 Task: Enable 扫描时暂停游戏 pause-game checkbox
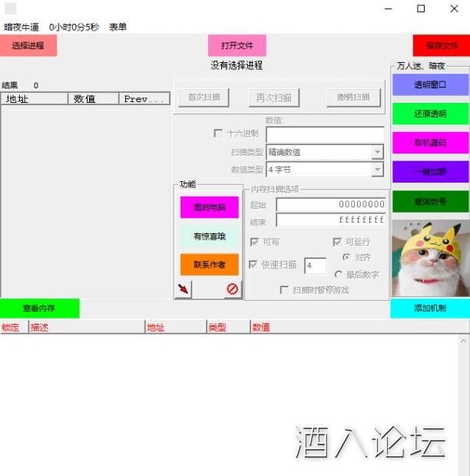point(284,289)
